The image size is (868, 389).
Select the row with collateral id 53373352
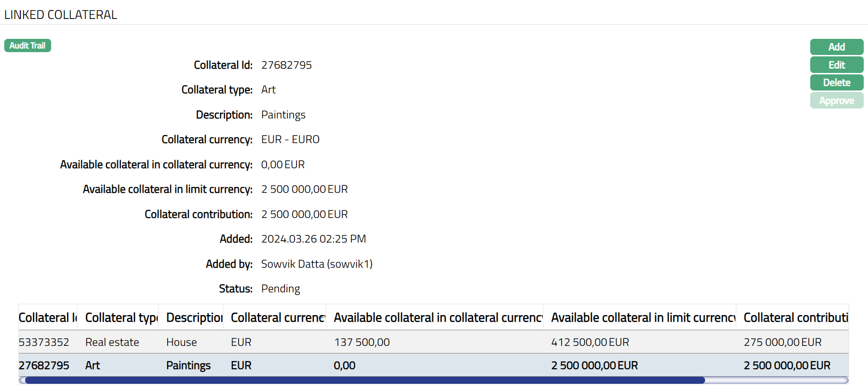click(x=44, y=342)
